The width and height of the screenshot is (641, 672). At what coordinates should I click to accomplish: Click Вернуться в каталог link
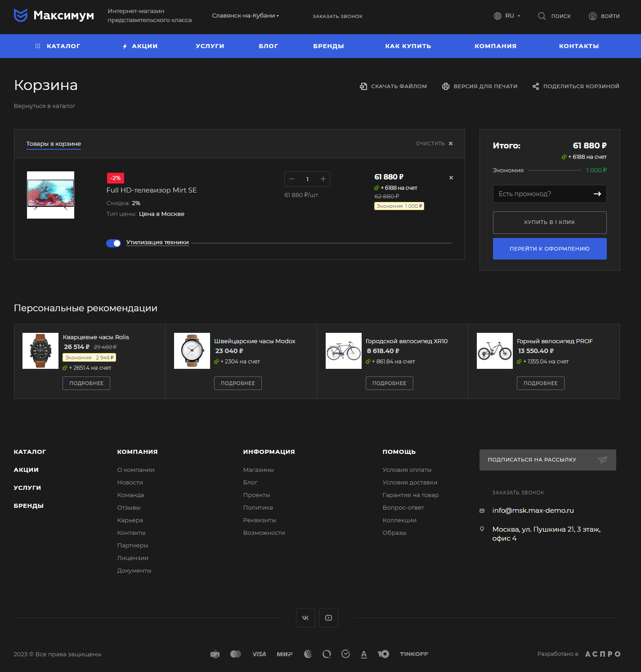[45, 106]
